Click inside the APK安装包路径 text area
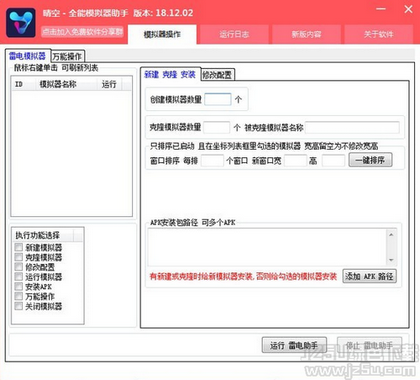 (267, 247)
